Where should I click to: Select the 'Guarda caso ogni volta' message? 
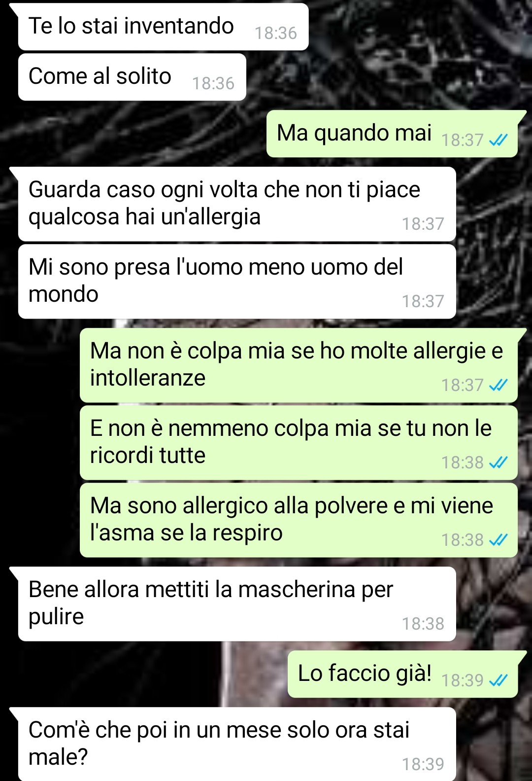pos(236,204)
